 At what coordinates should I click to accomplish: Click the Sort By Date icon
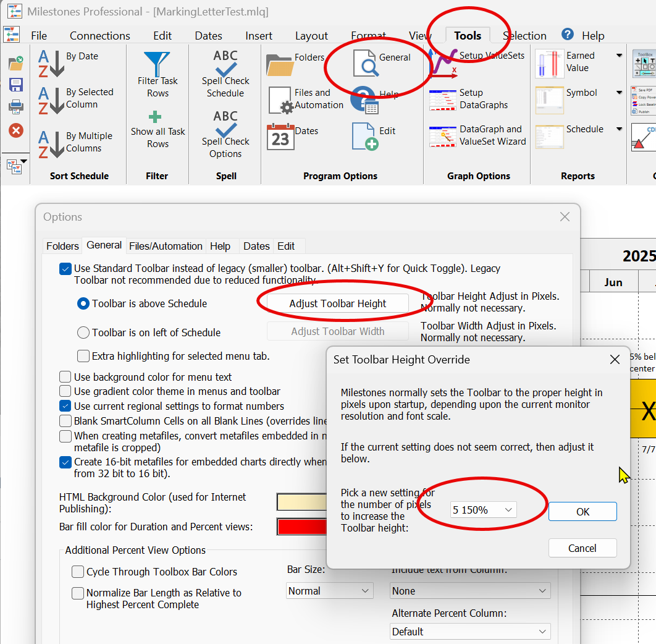51,63
